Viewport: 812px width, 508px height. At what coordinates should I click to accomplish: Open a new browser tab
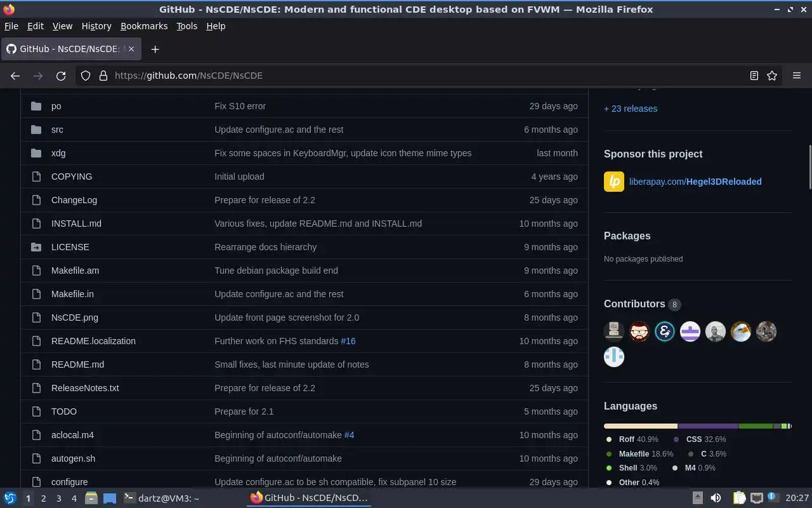tap(155, 49)
